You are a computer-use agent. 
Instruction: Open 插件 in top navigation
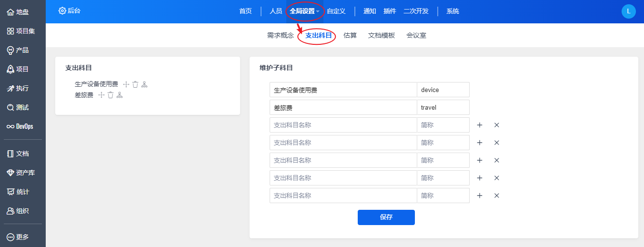[x=390, y=11]
